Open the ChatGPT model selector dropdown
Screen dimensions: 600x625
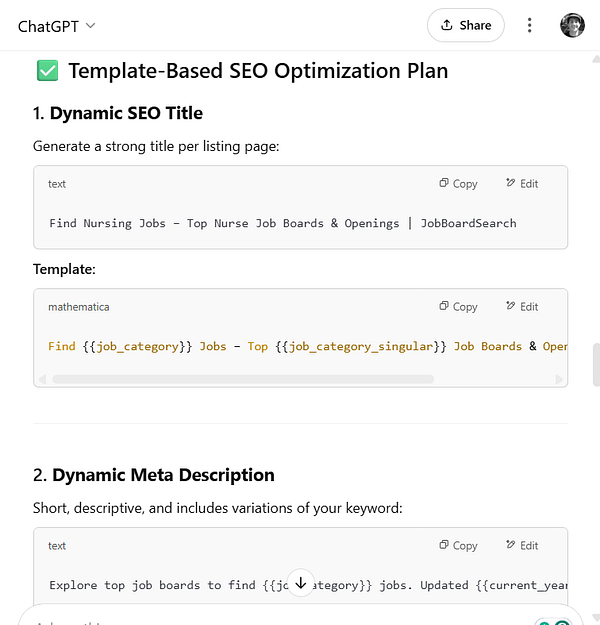click(x=56, y=26)
